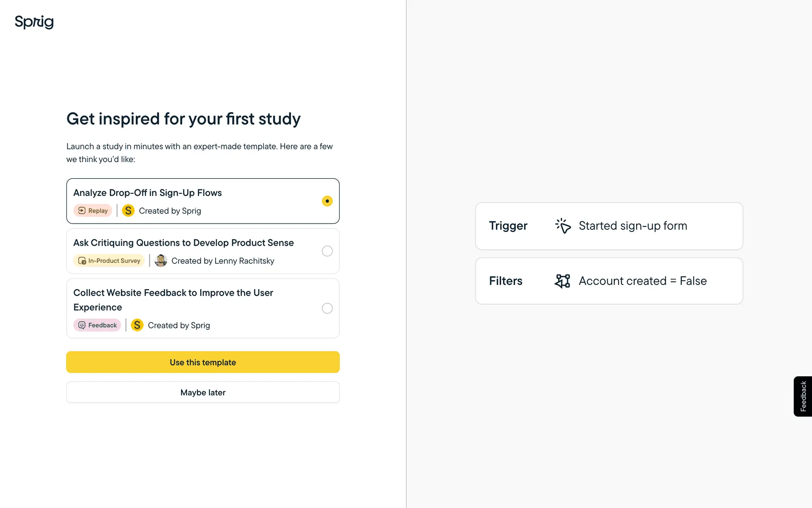Click Lenny Rachitsky's profile avatar

(161, 261)
